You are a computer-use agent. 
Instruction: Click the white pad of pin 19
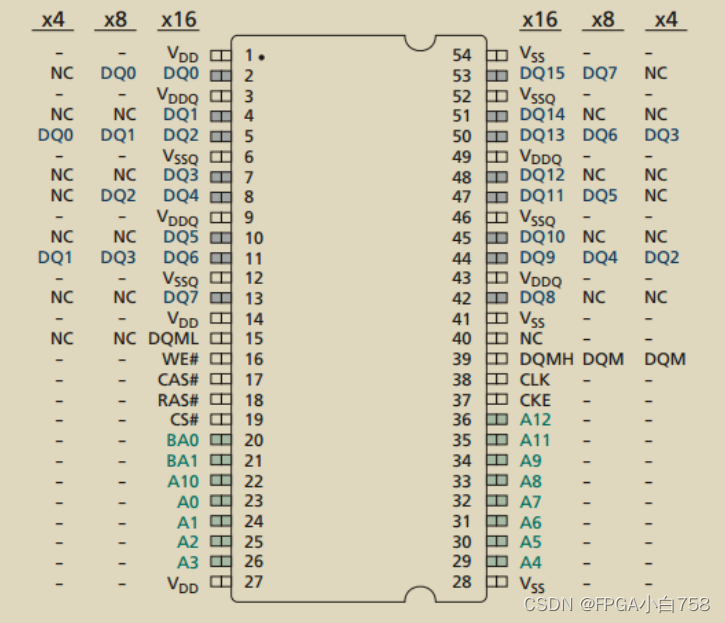[221, 419]
